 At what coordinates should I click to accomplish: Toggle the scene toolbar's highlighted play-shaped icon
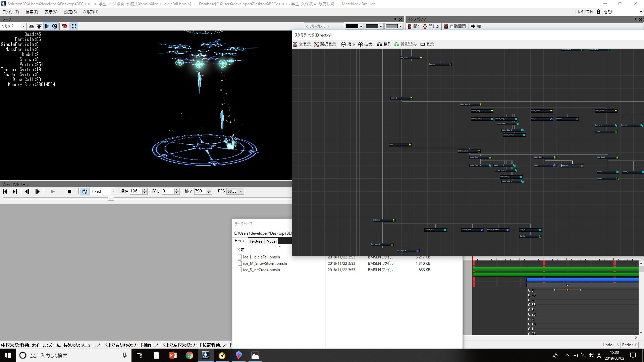tap(47, 26)
